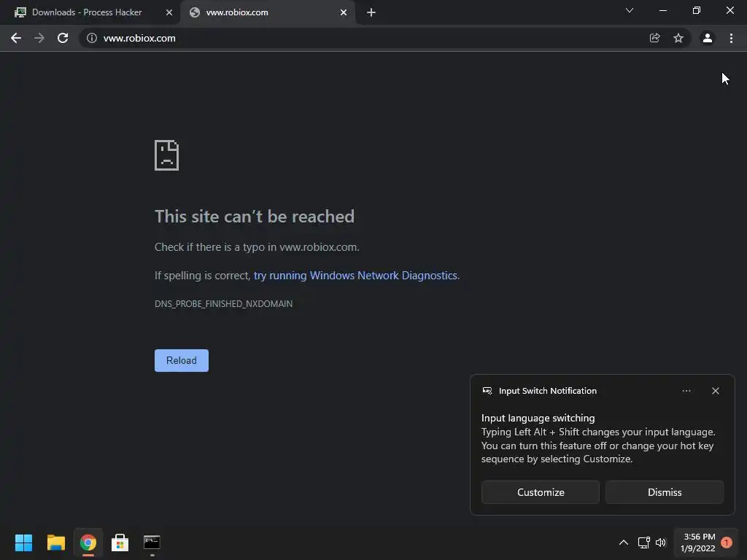Restore down the Chrome window

697,10
